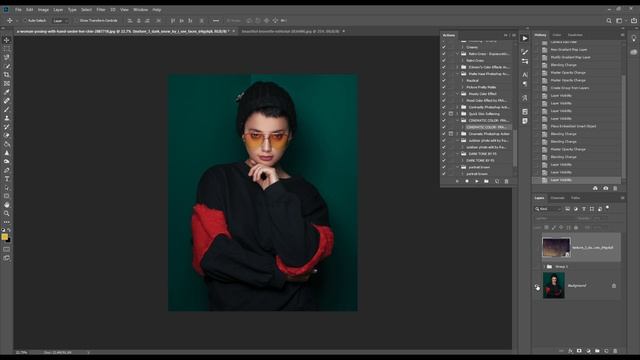Click the Actions panel vertical scrollbar
The image size is (640, 360).
click(x=515, y=148)
